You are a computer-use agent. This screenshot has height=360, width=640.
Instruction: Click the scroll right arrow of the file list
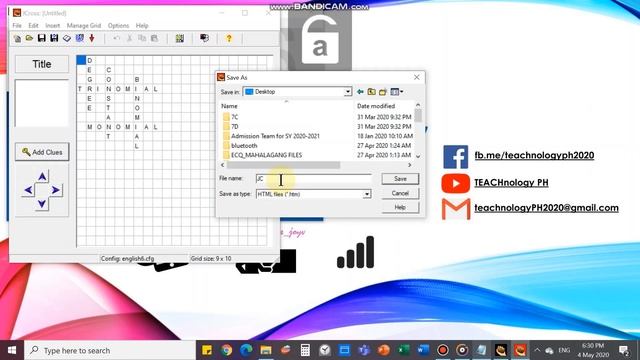tap(409, 165)
